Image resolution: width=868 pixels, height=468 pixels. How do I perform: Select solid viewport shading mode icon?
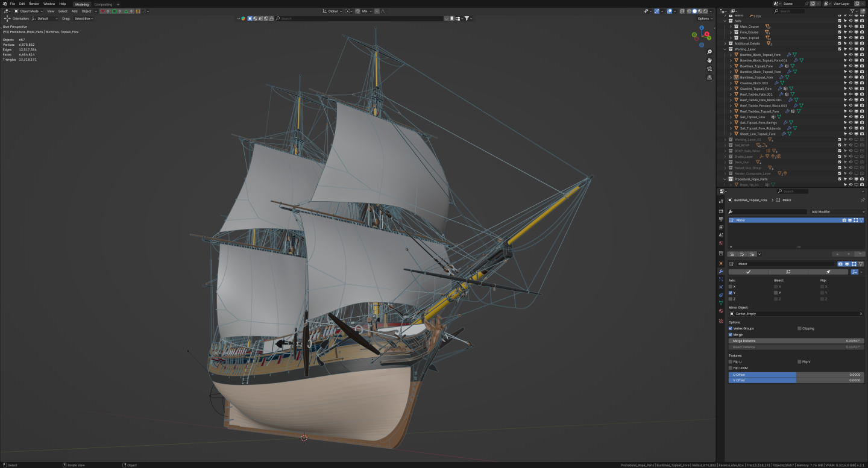pyautogui.click(x=694, y=11)
